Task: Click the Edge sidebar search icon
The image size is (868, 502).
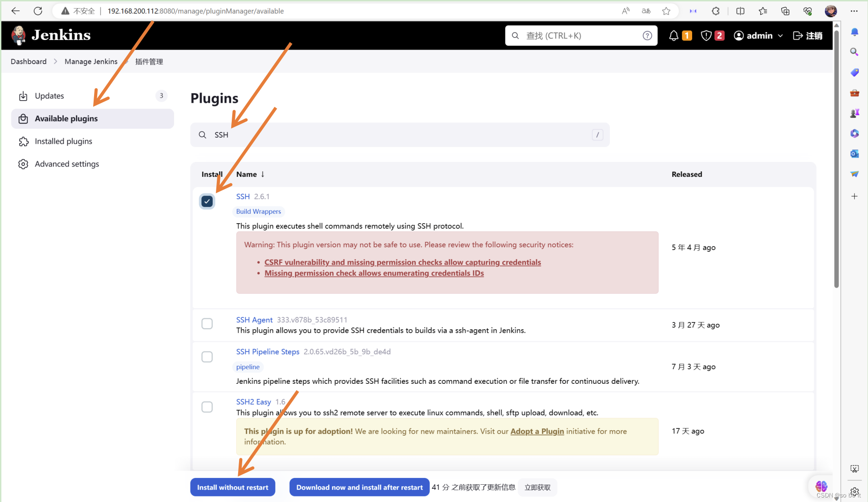Action: point(855,52)
